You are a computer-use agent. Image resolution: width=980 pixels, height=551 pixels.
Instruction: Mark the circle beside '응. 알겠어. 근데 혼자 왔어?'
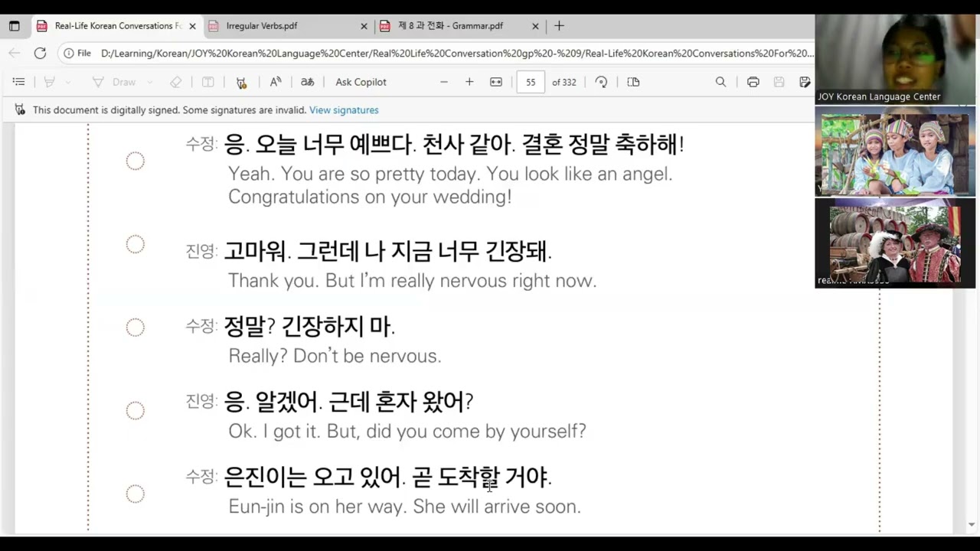click(x=135, y=411)
